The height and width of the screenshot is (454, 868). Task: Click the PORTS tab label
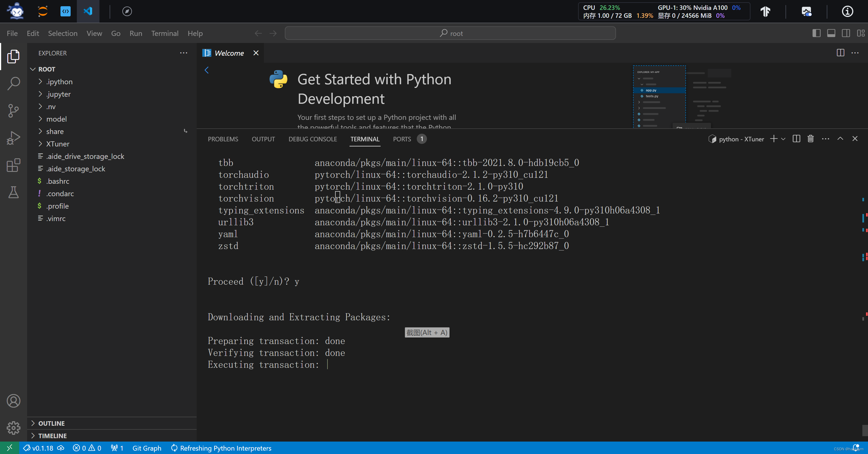coord(402,139)
